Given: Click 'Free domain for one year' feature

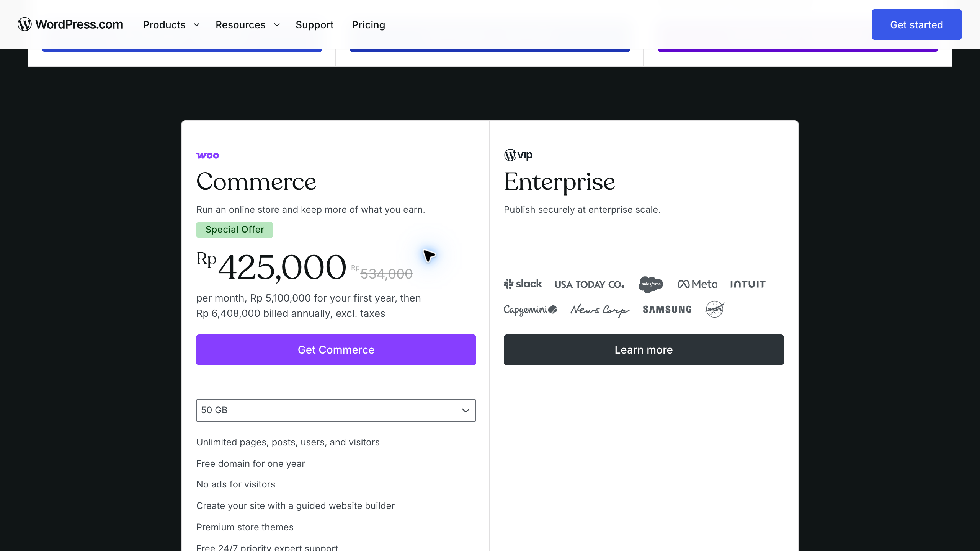Looking at the screenshot, I should coord(251,464).
